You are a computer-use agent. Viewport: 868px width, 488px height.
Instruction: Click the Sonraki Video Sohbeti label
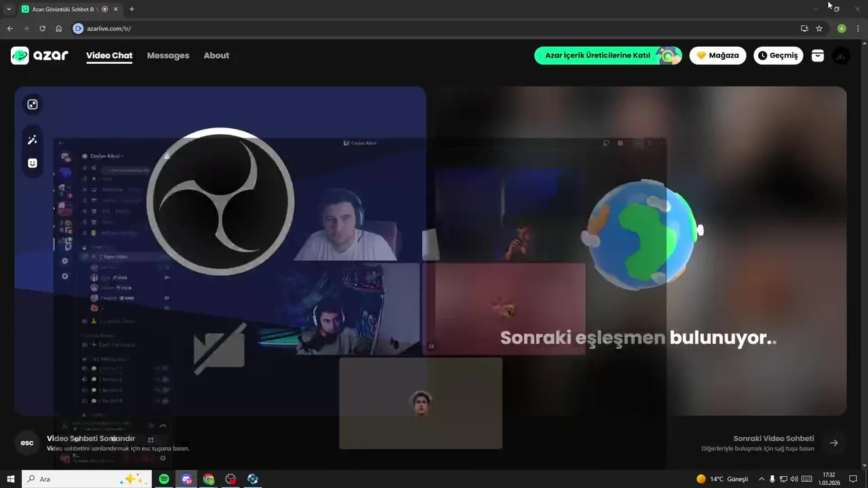774,439
